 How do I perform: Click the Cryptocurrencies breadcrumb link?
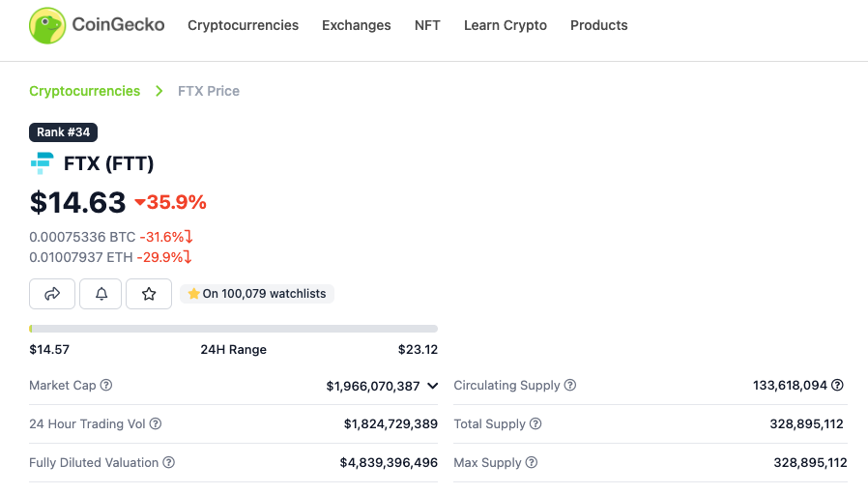tap(84, 91)
